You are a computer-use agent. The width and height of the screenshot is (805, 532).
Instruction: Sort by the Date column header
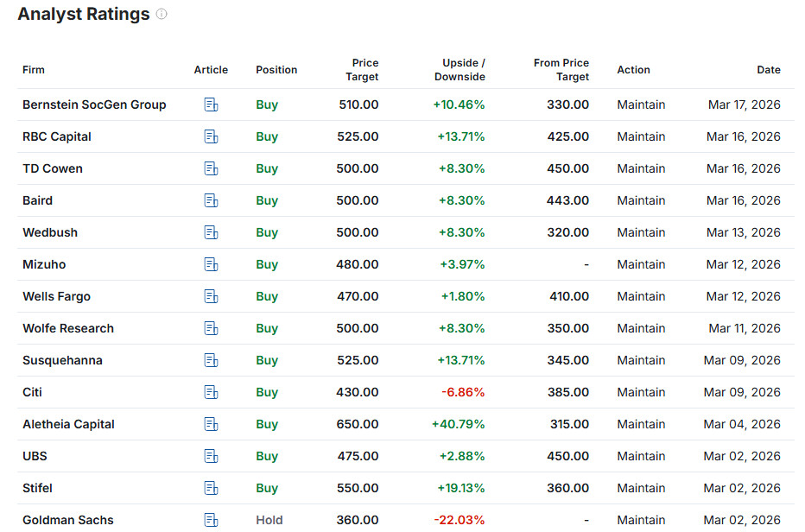(768, 70)
